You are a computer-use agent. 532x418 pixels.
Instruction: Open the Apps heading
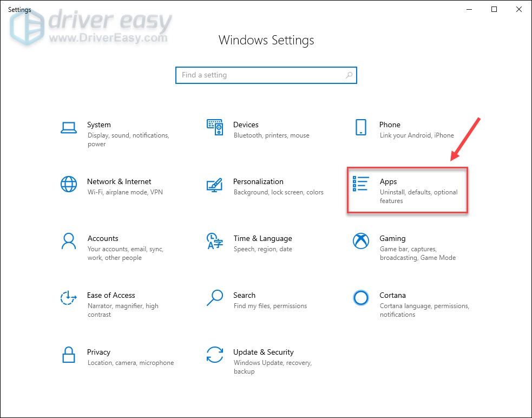[x=388, y=182]
